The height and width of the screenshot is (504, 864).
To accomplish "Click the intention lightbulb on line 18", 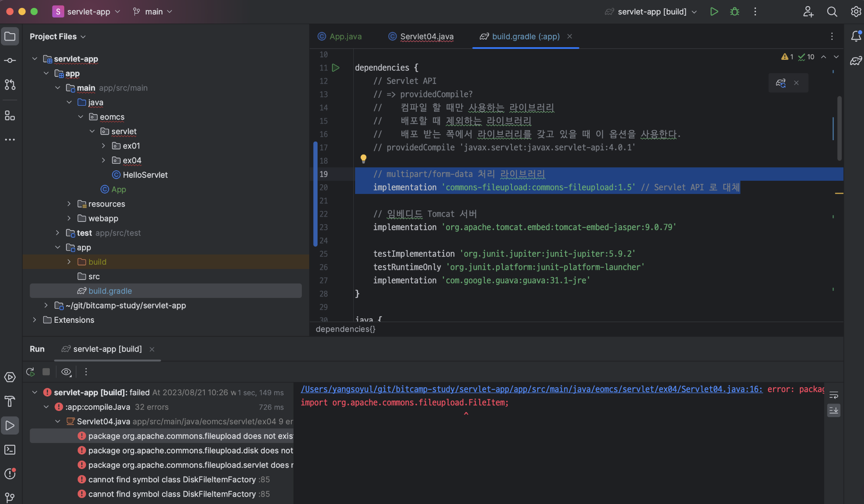I will point(363,159).
